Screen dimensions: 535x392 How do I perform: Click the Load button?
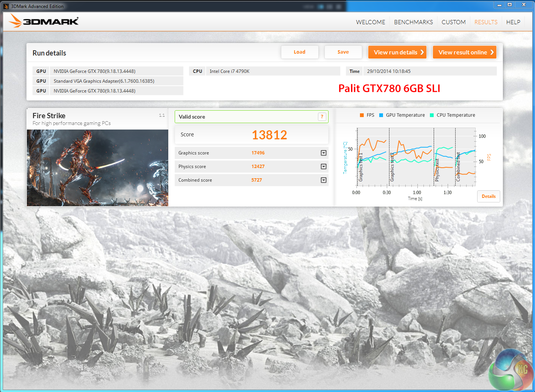click(x=299, y=52)
